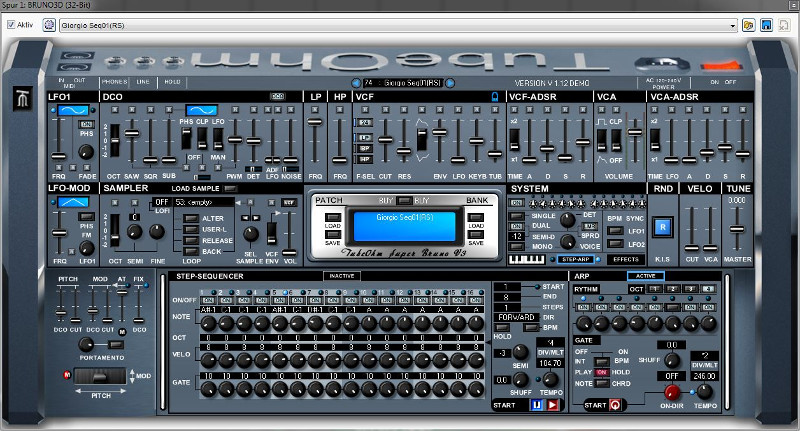Select next sample with the right arrow
The width and height of the screenshot is (800, 431).
pos(256,218)
